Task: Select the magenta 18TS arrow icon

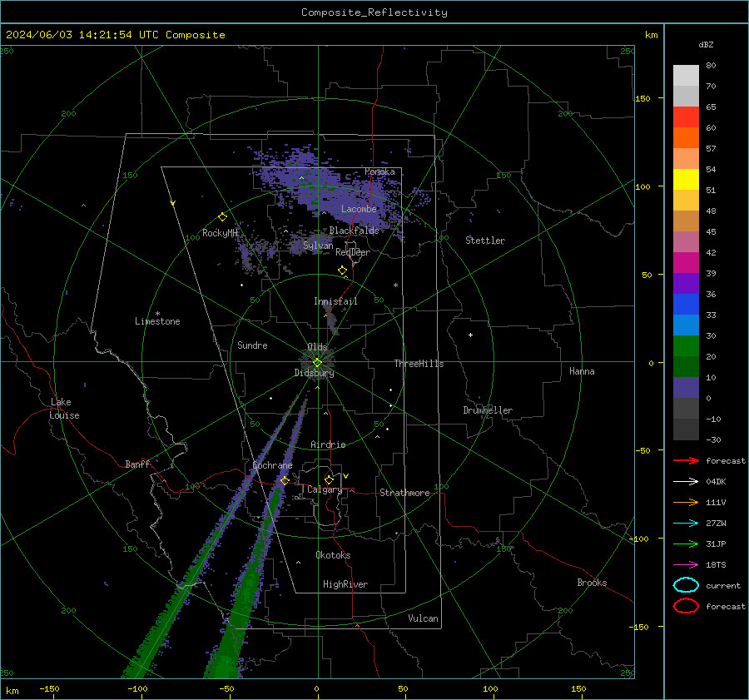Action: [686, 565]
